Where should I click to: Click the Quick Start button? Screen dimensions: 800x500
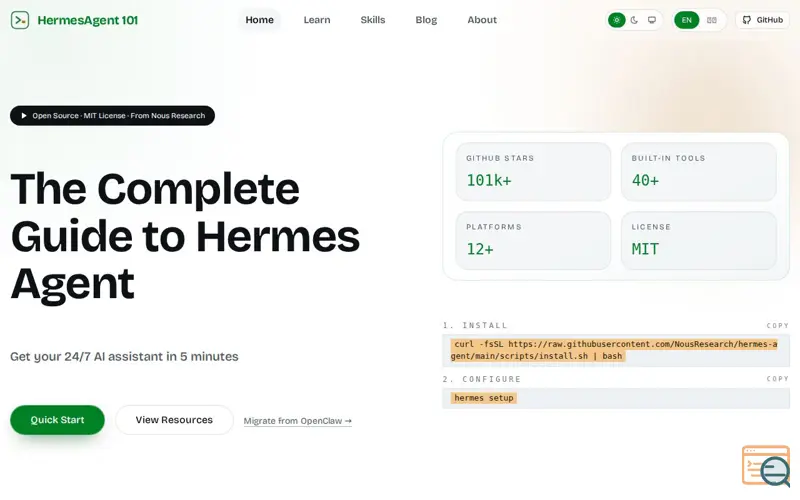[57, 420]
